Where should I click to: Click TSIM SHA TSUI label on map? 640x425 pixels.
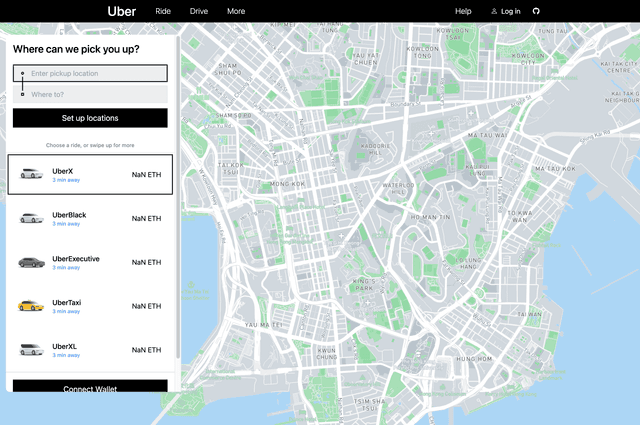pyautogui.click(x=369, y=405)
